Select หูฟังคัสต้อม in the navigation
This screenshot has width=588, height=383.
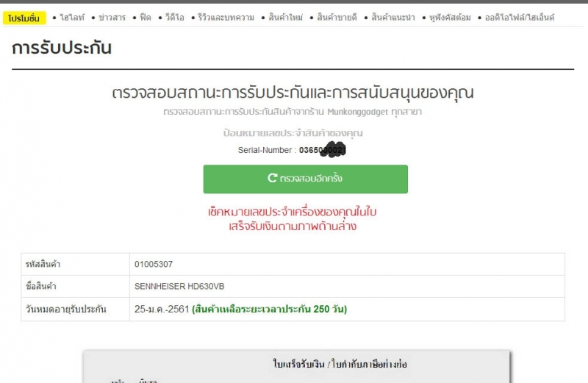coord(448,18)
